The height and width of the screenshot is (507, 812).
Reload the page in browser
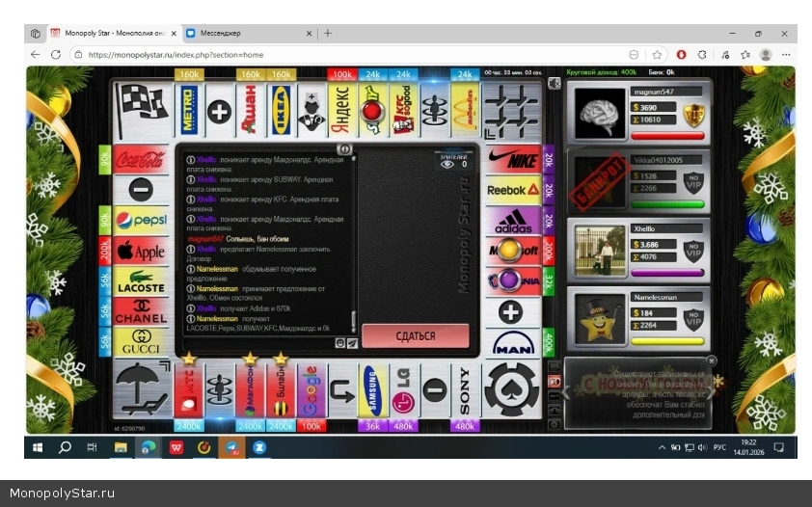(56, 54)
